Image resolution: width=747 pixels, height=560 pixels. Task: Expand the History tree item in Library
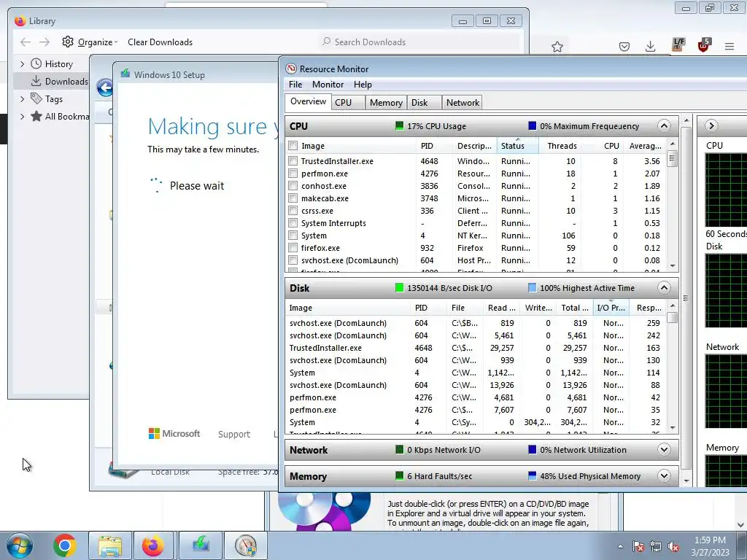(x=22, y=64)
